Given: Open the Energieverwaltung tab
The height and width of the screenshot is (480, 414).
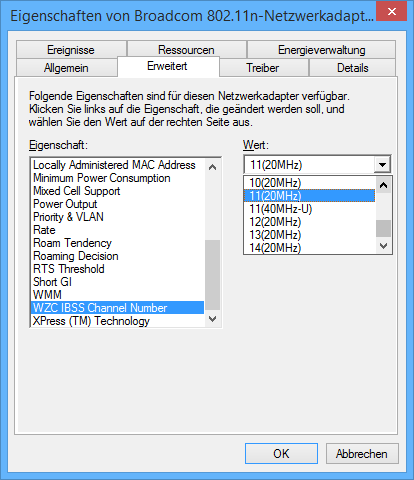Looking at the screenshot, I should coord(321,50).
